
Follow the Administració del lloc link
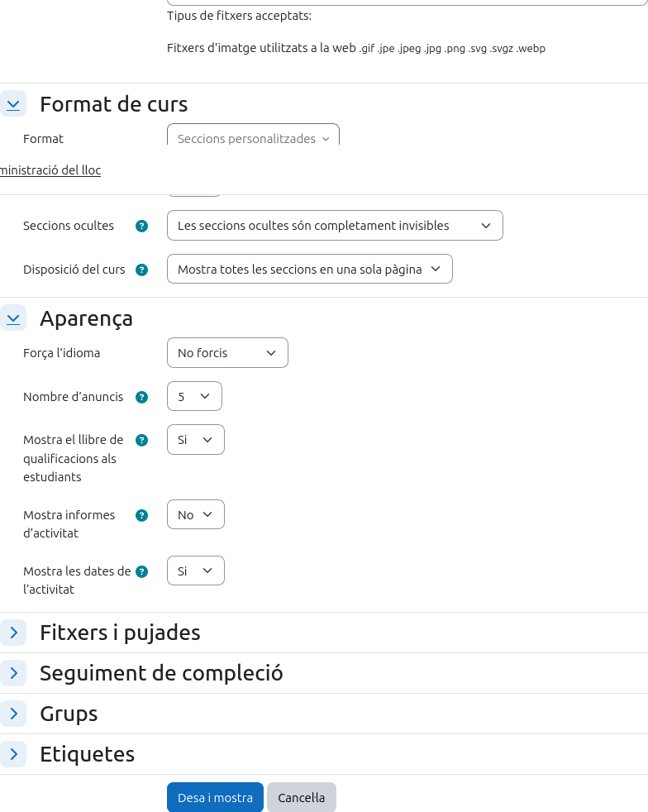50,170
